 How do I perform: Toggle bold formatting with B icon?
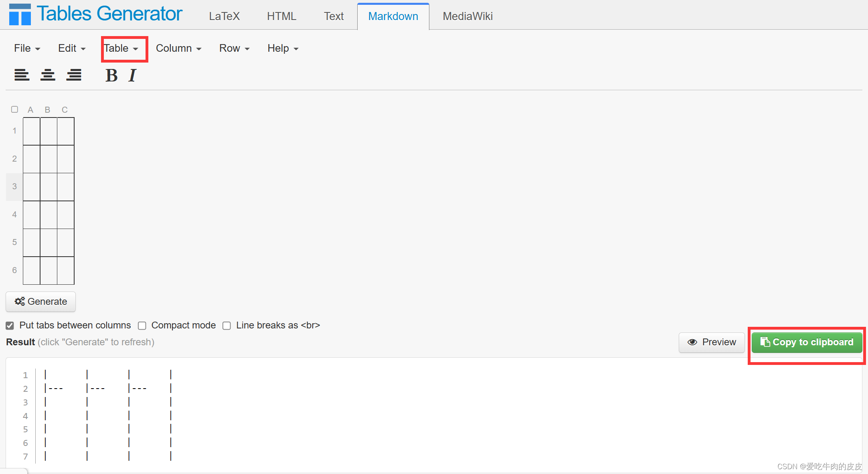point(111,75)
